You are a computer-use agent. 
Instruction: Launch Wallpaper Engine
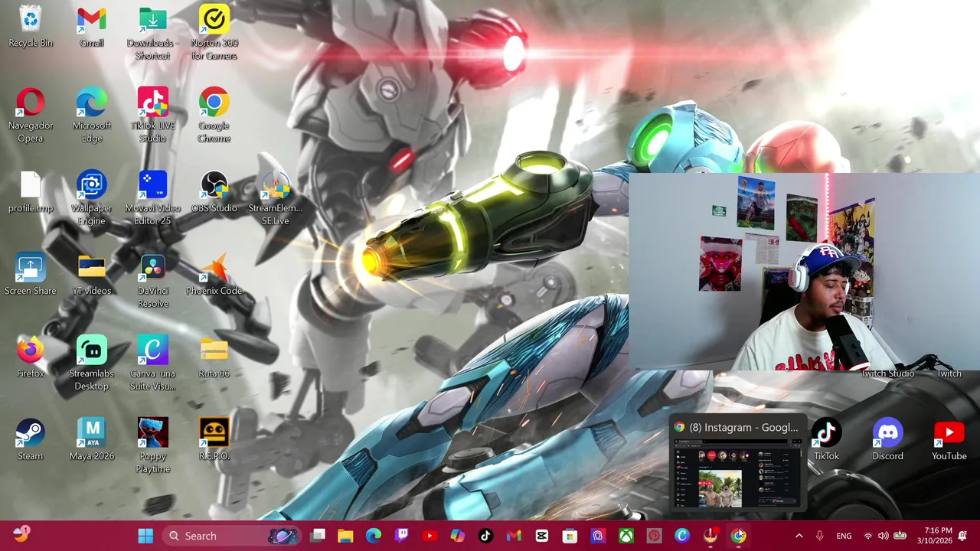[x=92, y=198]
